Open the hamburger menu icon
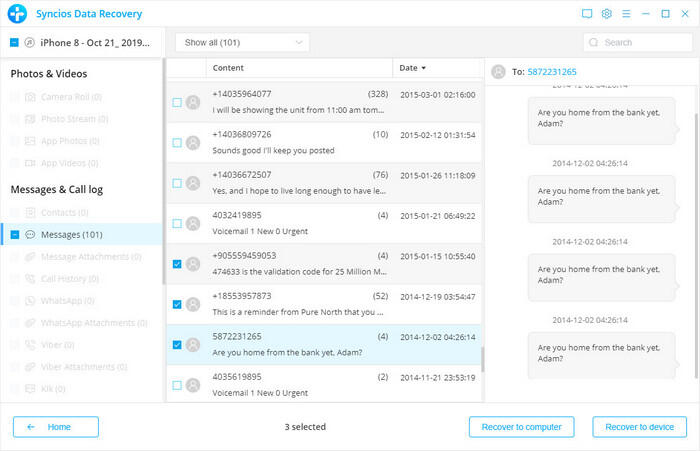This screenshot has width=700, height=451. [628, 14]
